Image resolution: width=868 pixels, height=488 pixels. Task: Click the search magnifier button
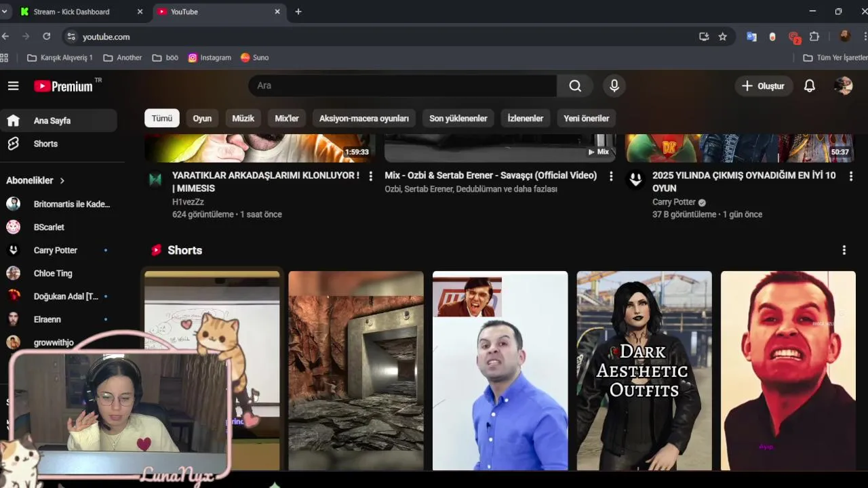tap(575, 86)
